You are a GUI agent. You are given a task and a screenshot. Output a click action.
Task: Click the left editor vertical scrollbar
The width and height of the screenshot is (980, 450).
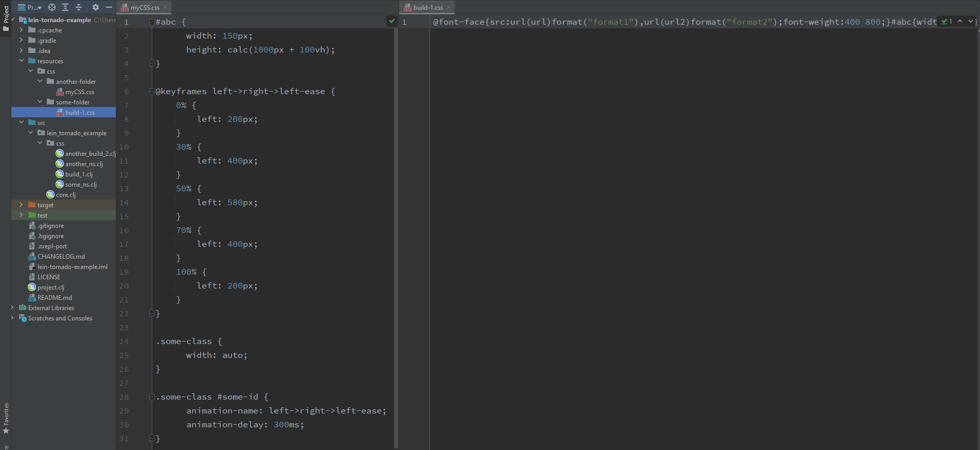[x=396, y=231]
